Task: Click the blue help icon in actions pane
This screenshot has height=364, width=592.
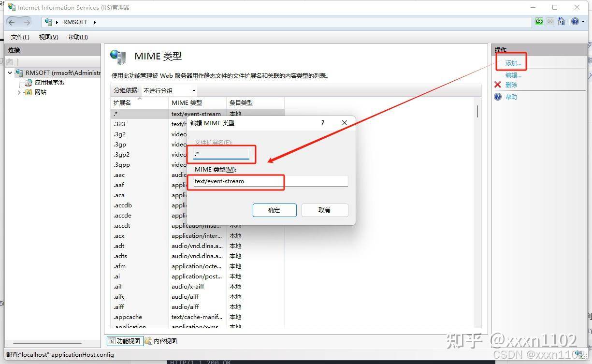Action: 498,97
